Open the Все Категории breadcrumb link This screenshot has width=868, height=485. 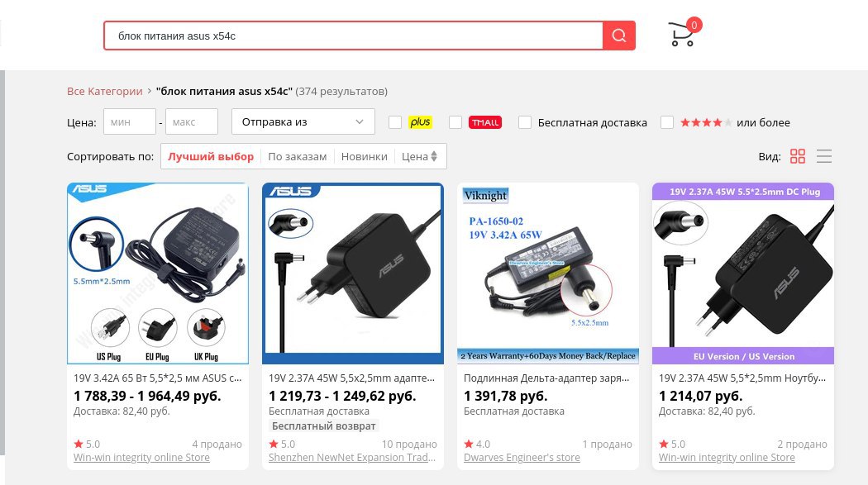click(105, 91)
